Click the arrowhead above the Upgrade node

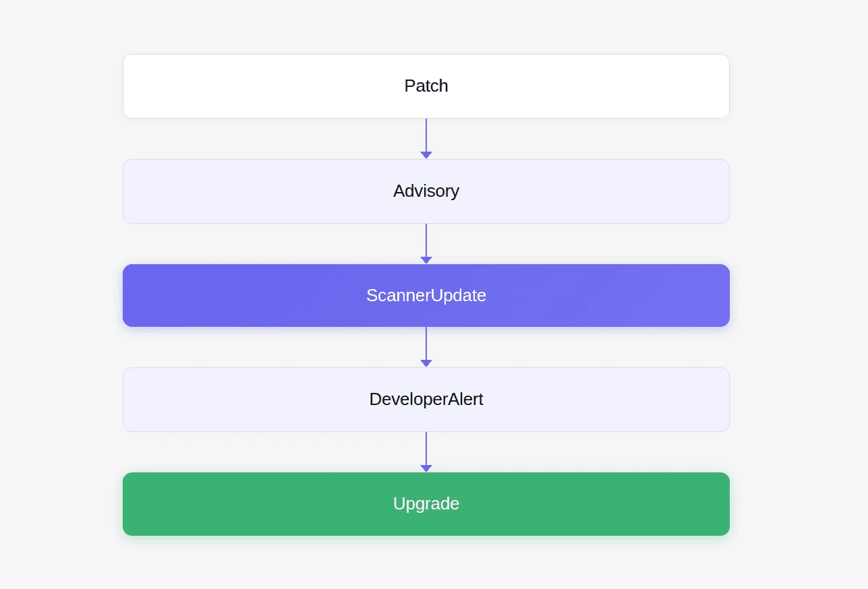(426, 468)
